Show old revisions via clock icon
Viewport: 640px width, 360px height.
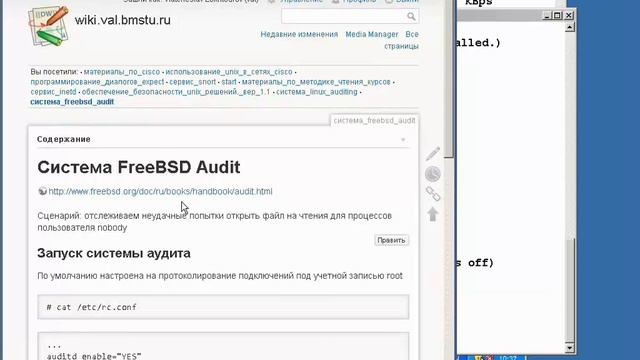click(433, 174)
